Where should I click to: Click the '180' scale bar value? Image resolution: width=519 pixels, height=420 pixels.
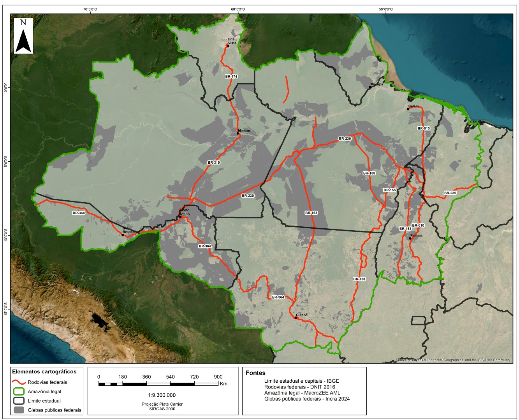[x=123, y=377]
